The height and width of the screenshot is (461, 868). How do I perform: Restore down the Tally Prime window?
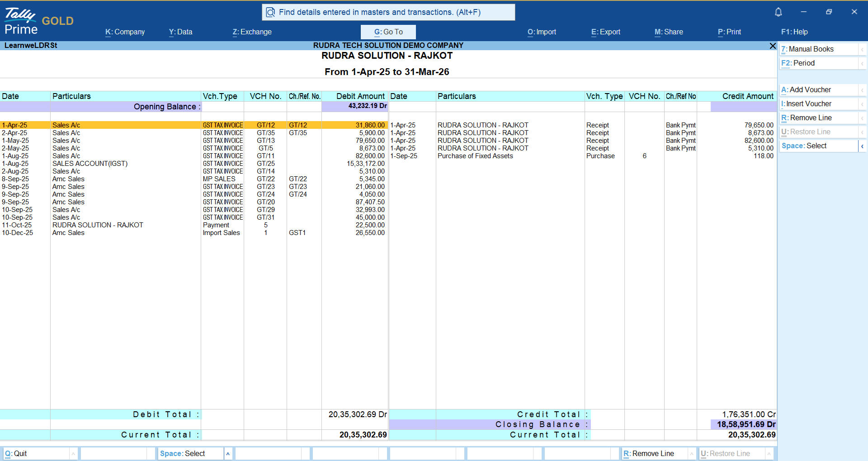point(829,12)
